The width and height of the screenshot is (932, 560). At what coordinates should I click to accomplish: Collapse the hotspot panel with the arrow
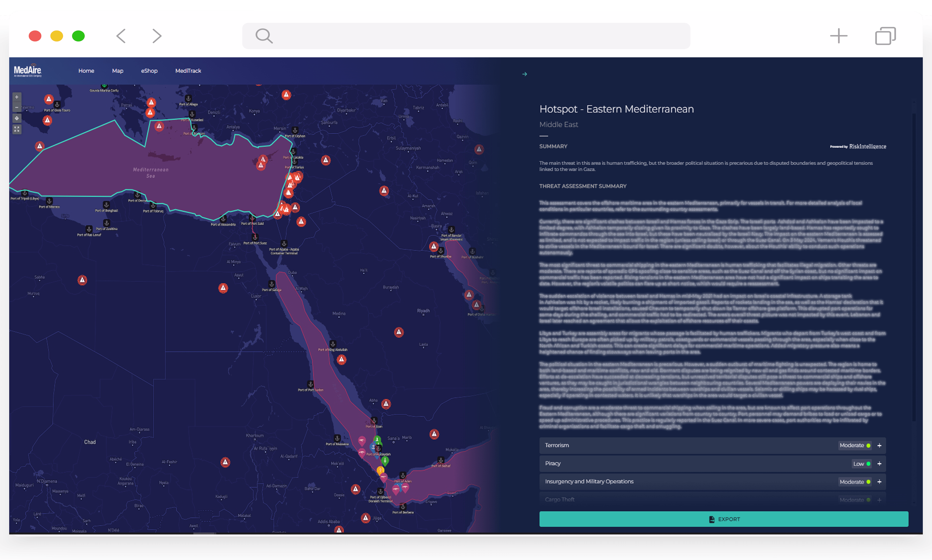(x=524, y=74)
